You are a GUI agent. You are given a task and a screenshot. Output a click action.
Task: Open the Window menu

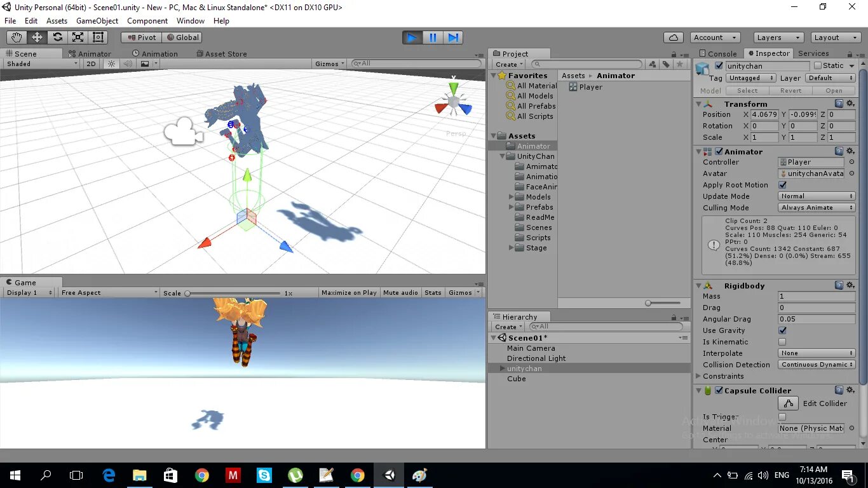191,21
